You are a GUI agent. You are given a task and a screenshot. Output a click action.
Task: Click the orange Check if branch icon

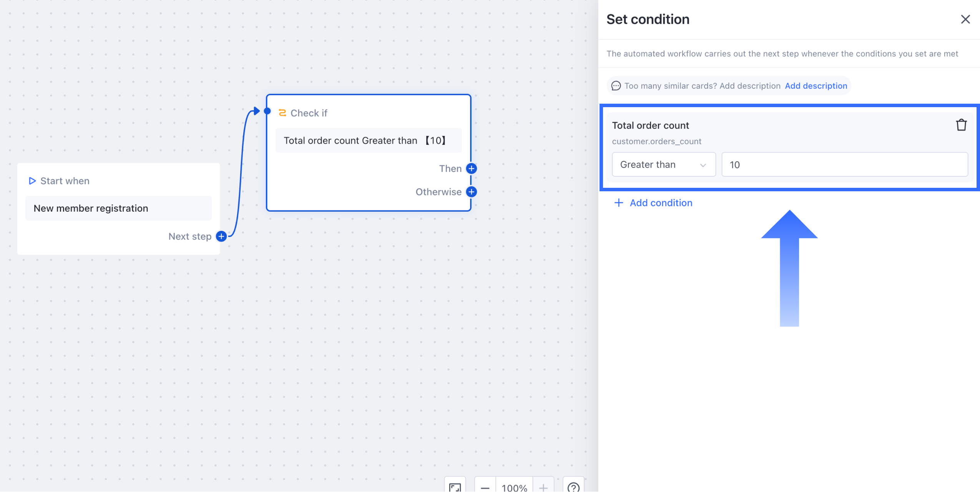click(282, 113)
